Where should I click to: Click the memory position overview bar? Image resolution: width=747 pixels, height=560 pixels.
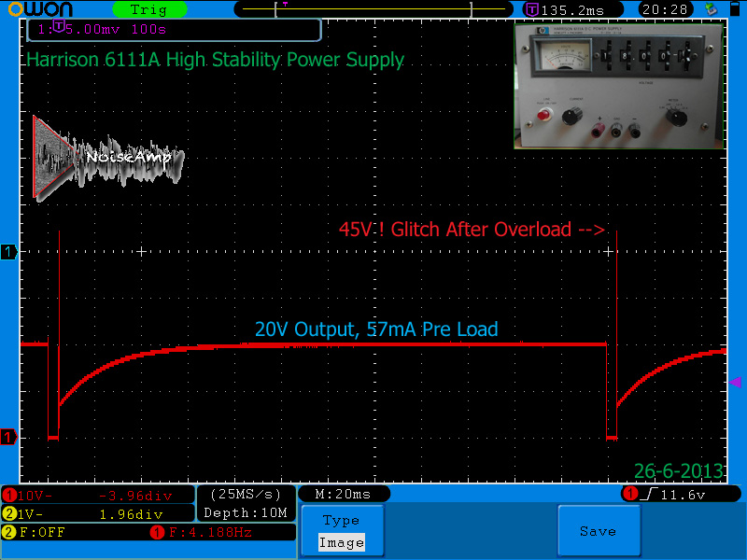coord(374,9)
